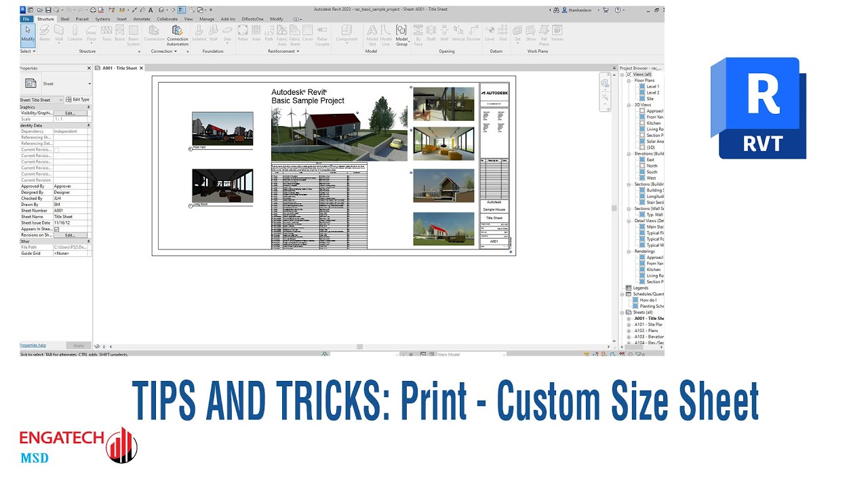Click the work plane Viewer tool
Screen dimensions: 868x488
click(557, 33)
